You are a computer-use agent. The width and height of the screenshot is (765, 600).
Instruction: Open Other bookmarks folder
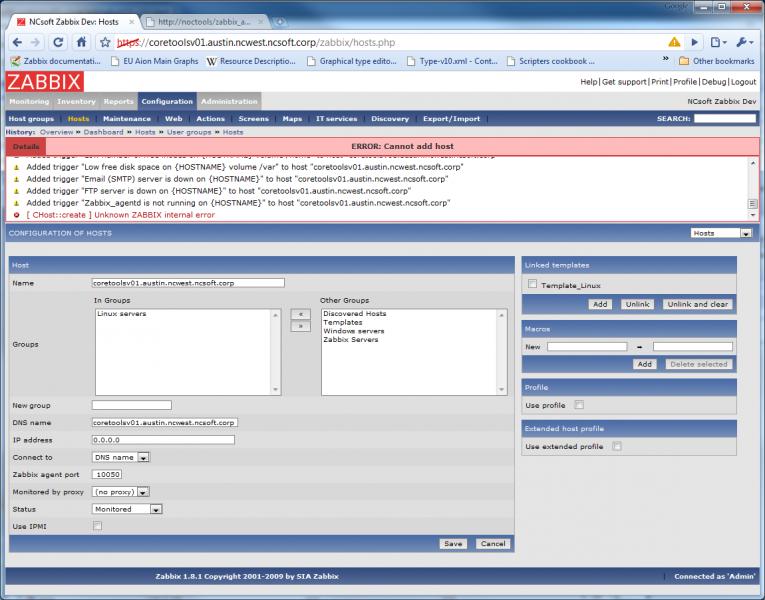[717, 61]
